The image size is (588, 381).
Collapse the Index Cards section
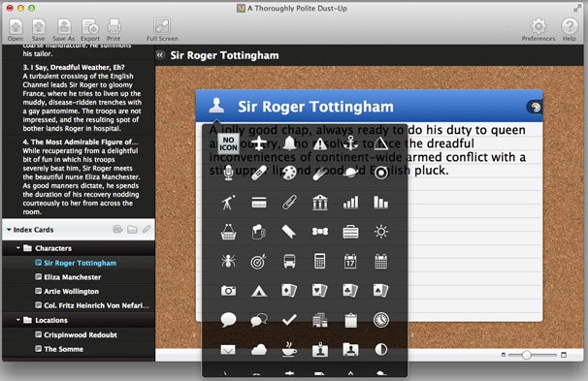coord(9,229)
